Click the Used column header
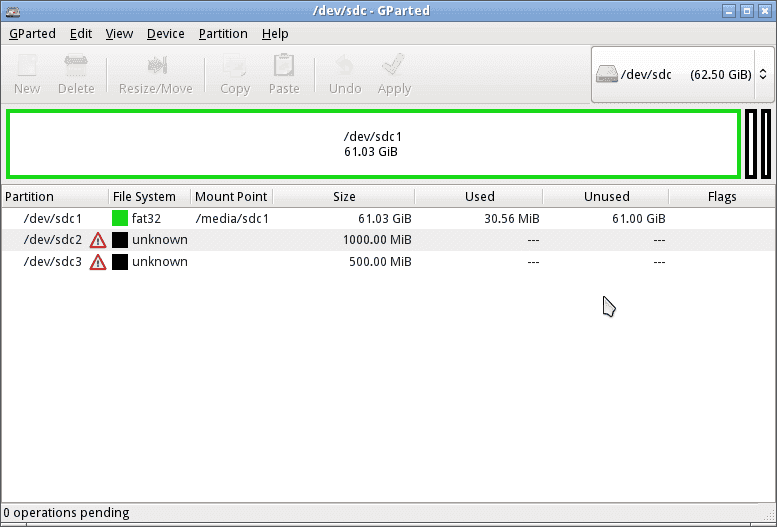This screenshot has height=527, width=777. pos(479,197)
